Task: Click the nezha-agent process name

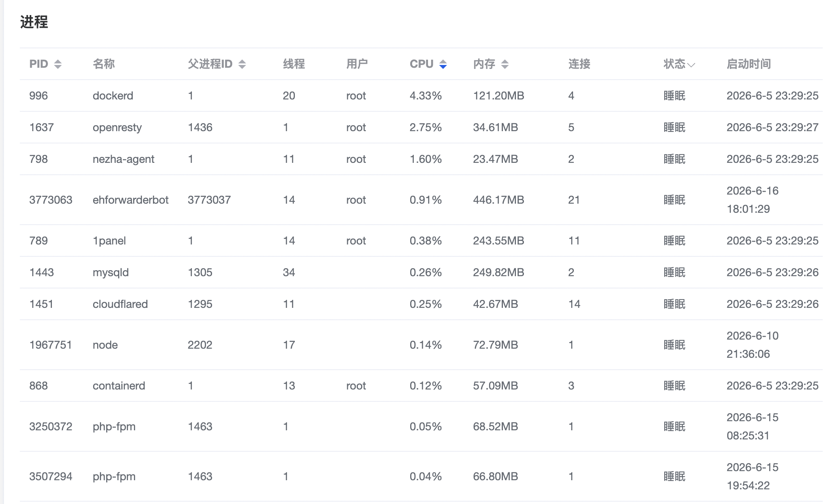Action: coord(123,159)
